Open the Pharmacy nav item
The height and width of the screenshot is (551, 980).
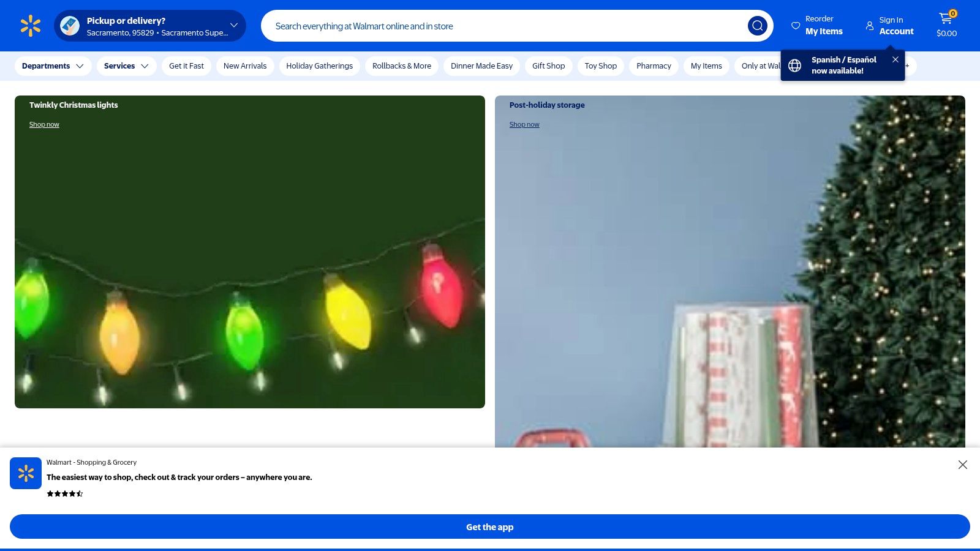654,66
